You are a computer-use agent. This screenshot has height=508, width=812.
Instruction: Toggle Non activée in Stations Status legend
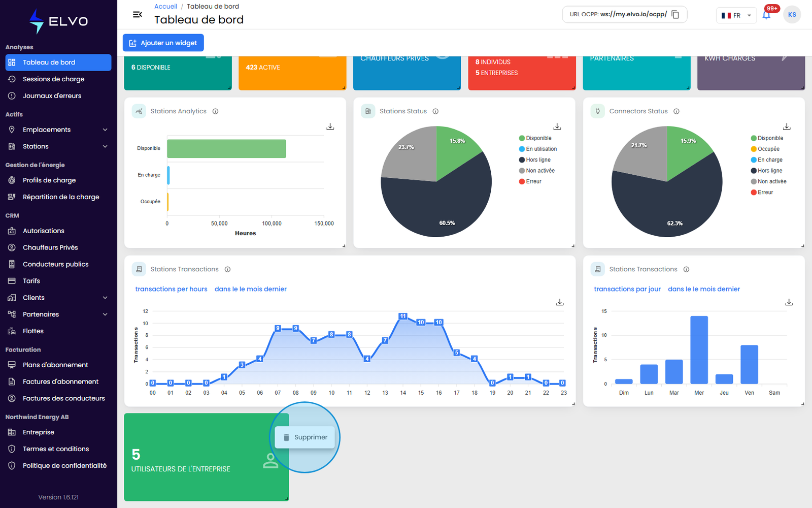click(537, 171)
